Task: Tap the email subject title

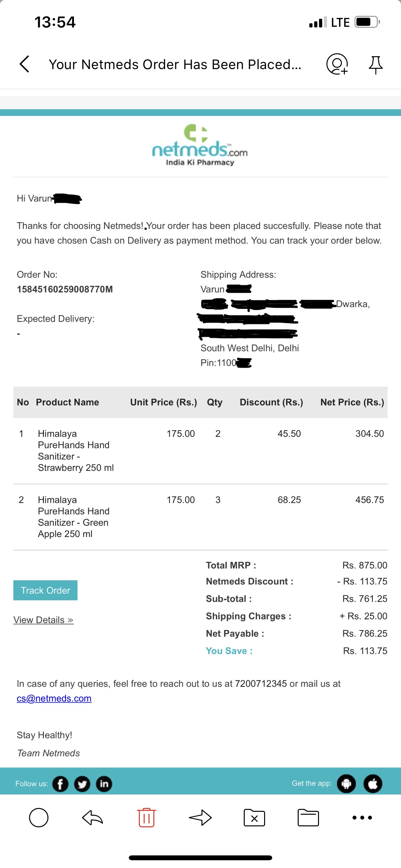Action: [x=175, y=64]
